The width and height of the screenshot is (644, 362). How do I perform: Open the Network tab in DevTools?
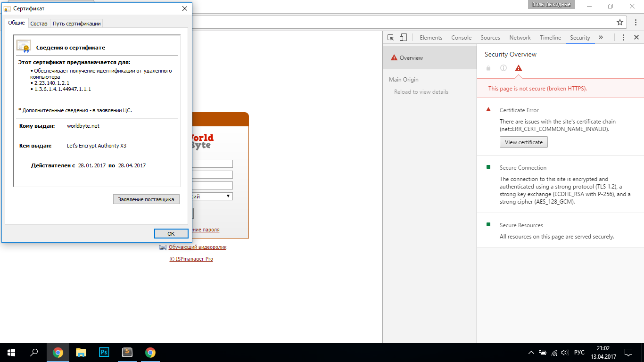(x=520, y=38)
